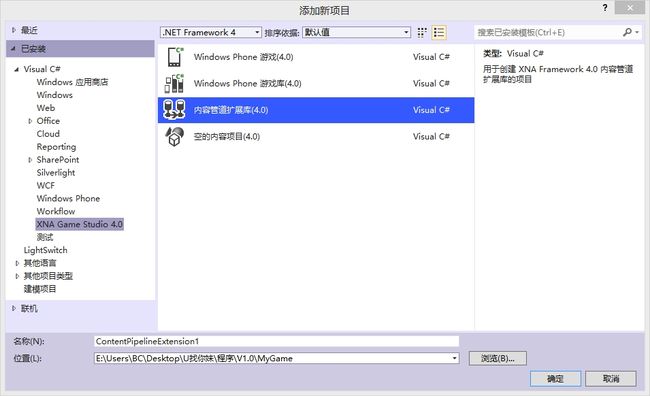
Task: Switch to medium icons list view
Action: (x=439, y=32)
